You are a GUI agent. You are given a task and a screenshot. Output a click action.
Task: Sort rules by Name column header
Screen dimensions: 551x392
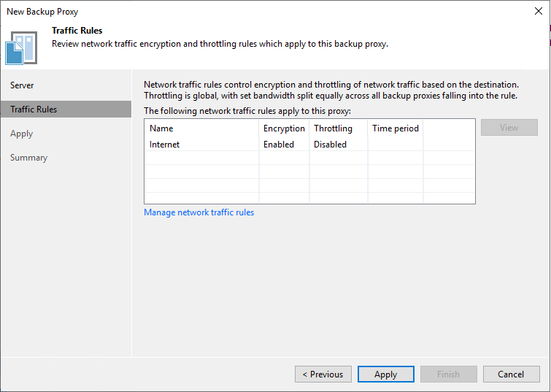[x=161, y=128]
